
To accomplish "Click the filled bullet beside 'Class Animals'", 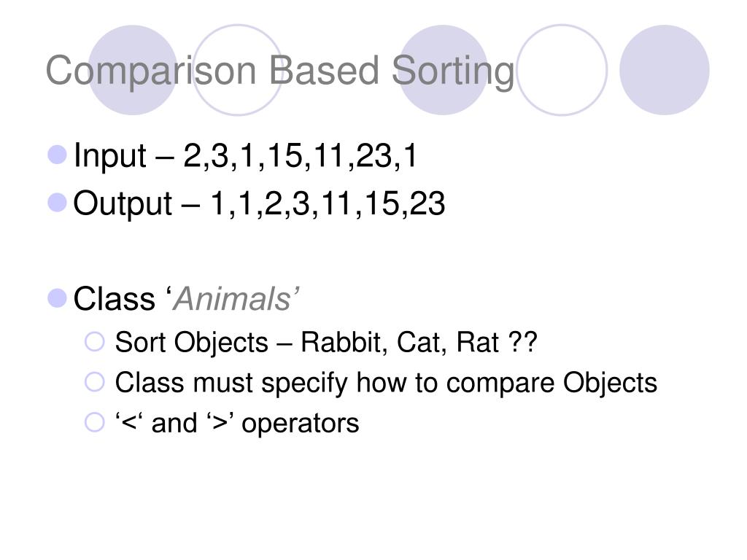I will (x=57, y=298).
